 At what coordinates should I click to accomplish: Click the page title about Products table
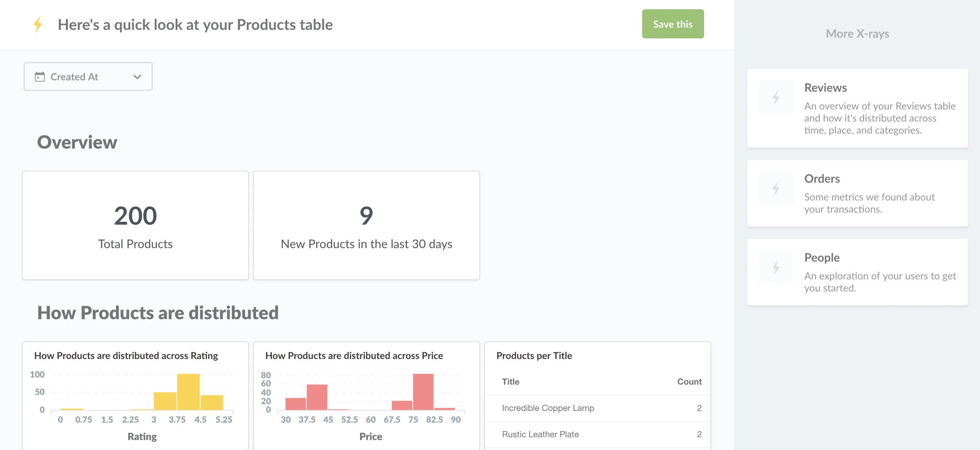(195, 25)
